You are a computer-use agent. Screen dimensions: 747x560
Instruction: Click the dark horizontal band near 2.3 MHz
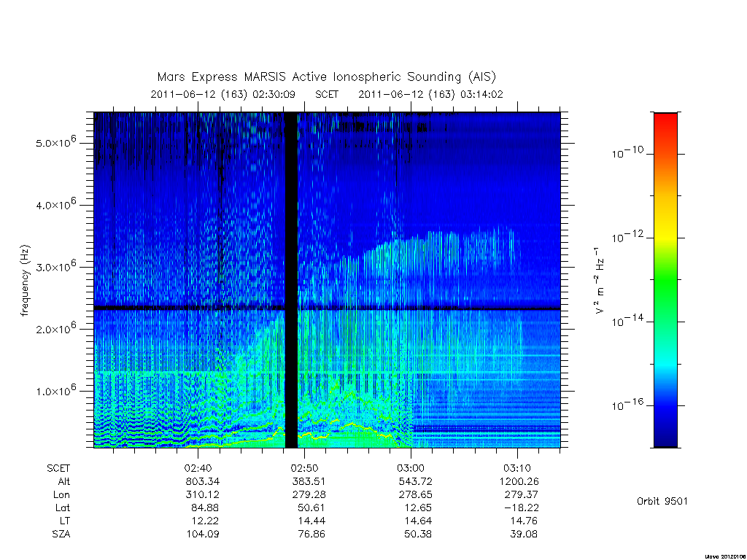327,308
